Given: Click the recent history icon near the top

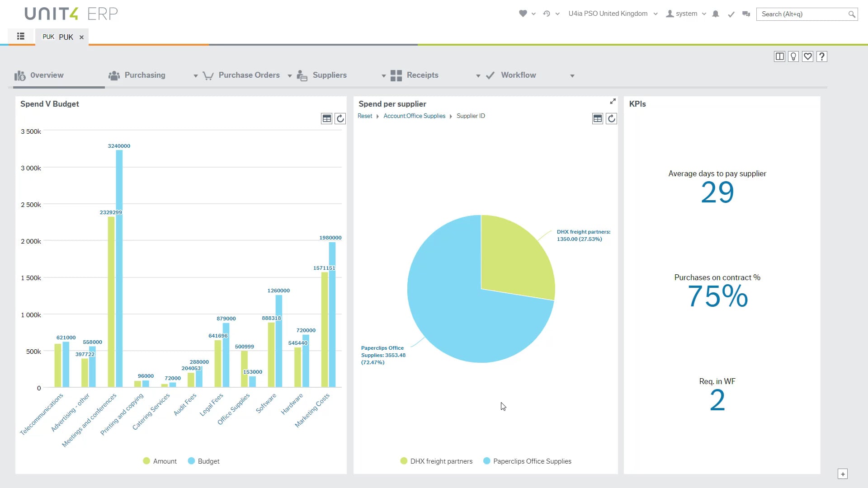Looking at the screenshot, I should click(x=546, y=14).
